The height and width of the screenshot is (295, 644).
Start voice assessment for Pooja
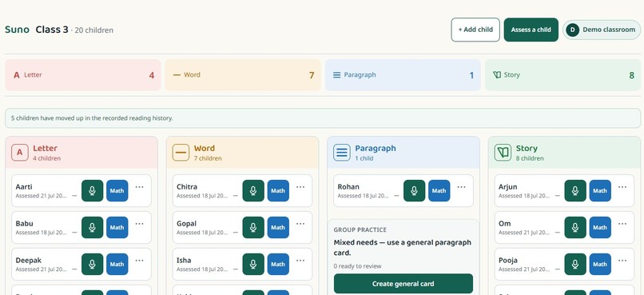click(x=575, y=264)
